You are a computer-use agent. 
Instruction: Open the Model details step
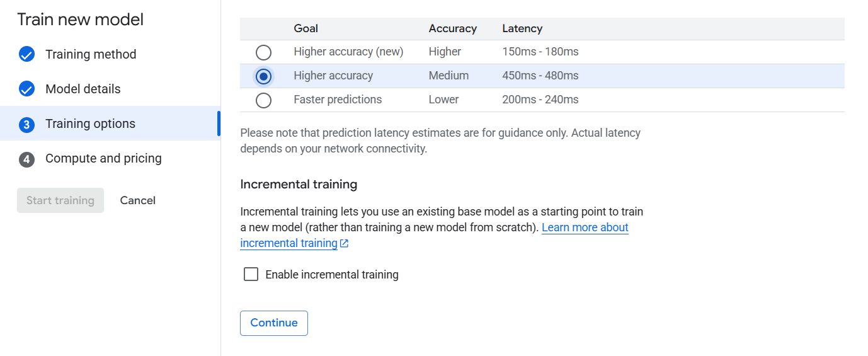coord(83,89)
